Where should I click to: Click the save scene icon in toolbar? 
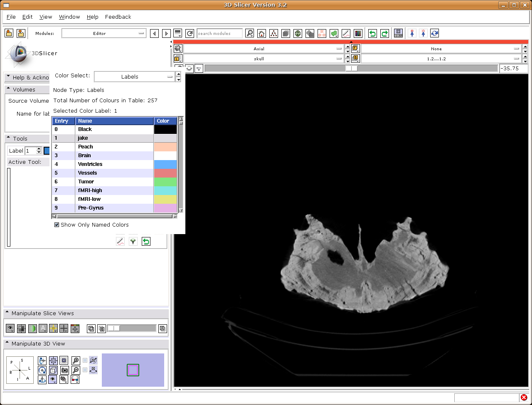(x=21, y=33)
